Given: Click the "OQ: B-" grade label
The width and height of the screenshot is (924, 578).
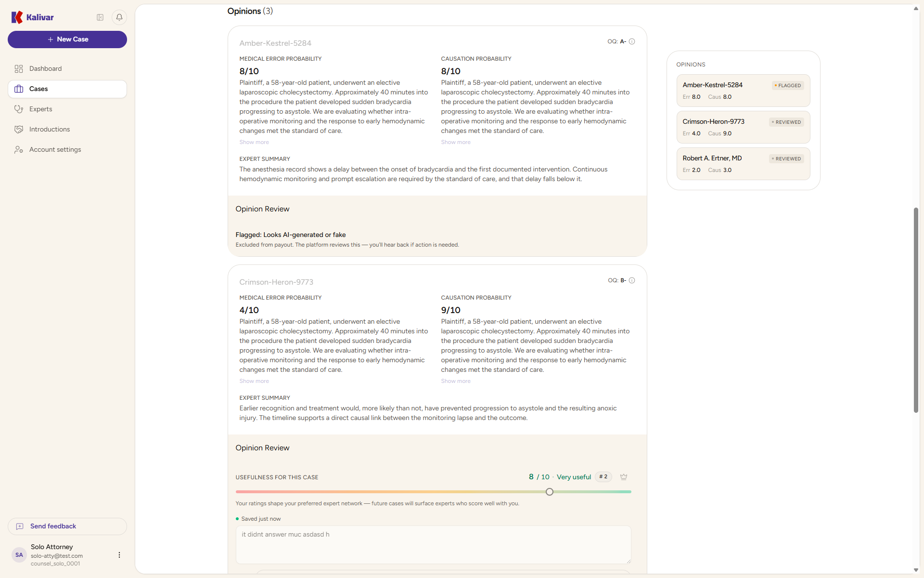Looking at the screenshot, I should click(x=617, y=280).
